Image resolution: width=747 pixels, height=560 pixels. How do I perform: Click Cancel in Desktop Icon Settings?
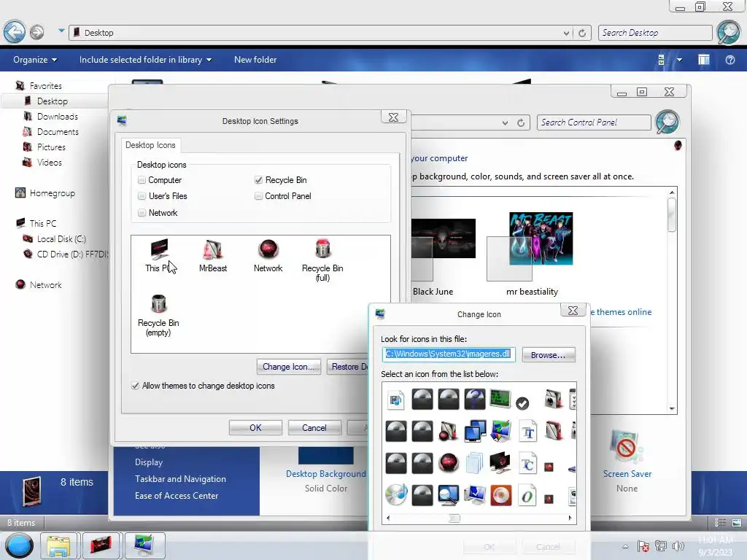(314, 427)
